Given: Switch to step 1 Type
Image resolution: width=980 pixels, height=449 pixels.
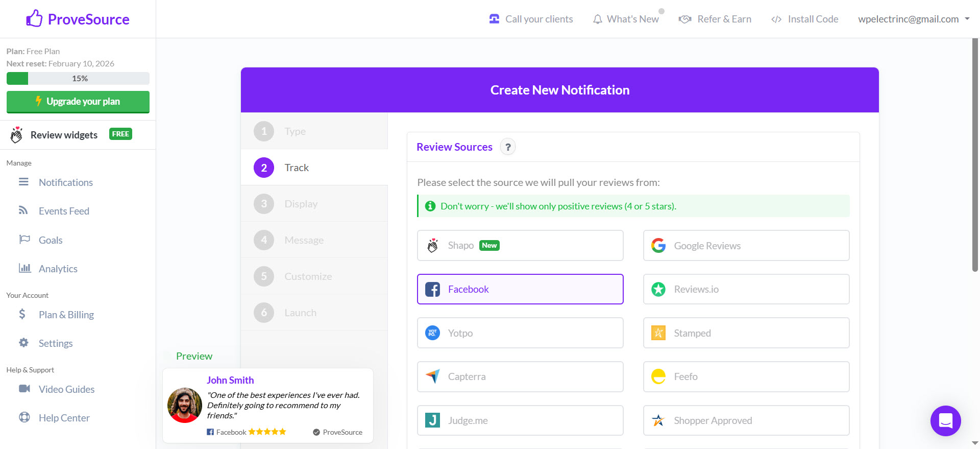Looking at the screenshot, I should coord(295,131).
